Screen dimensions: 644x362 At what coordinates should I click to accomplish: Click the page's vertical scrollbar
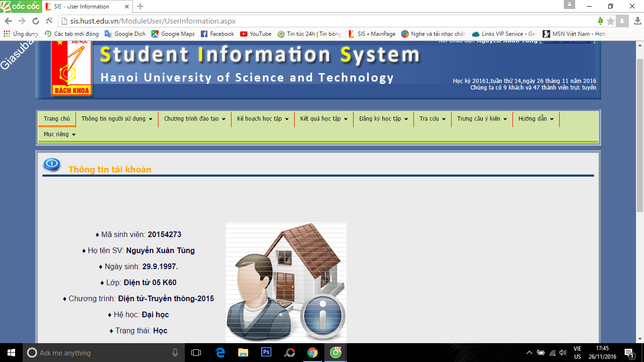tap(640, 141)
